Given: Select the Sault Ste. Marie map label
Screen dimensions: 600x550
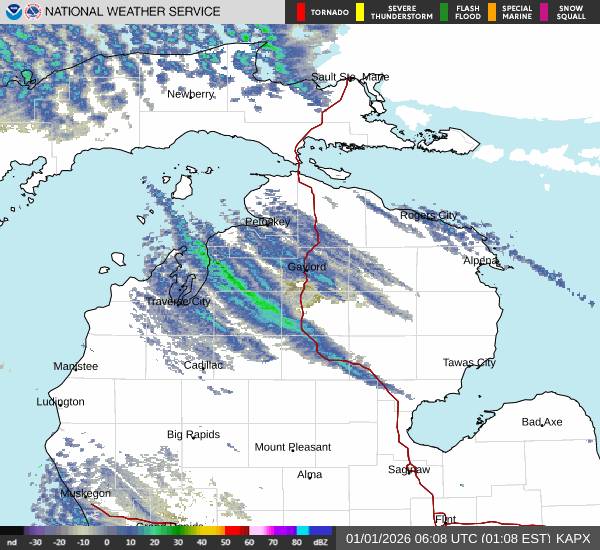Looking at the screenshot, I should click(349, 77).
